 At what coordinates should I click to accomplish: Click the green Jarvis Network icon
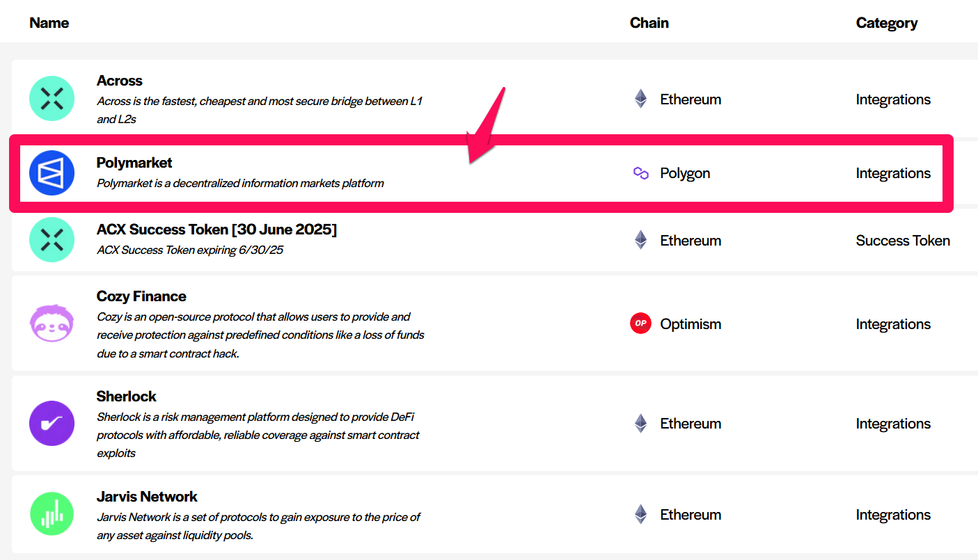[52, 514]
